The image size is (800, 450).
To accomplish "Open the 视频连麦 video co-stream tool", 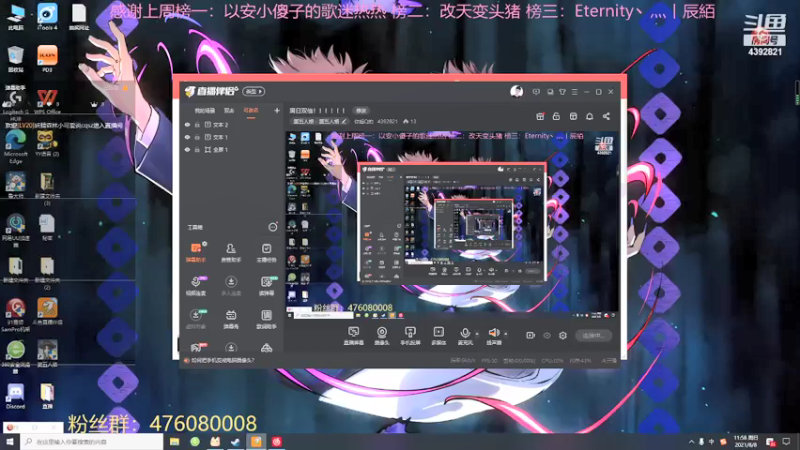I will [x=196, y=286].
